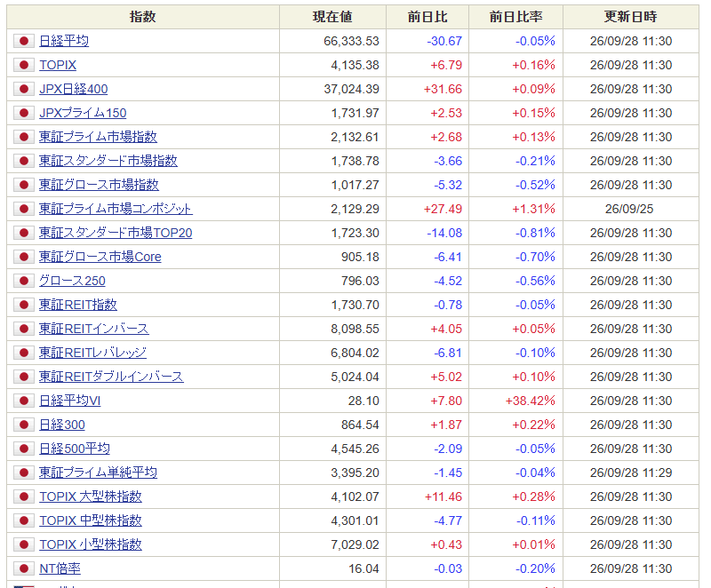
Task: Open the 東証REIT指数 link
Action: (x=78, y=306)
